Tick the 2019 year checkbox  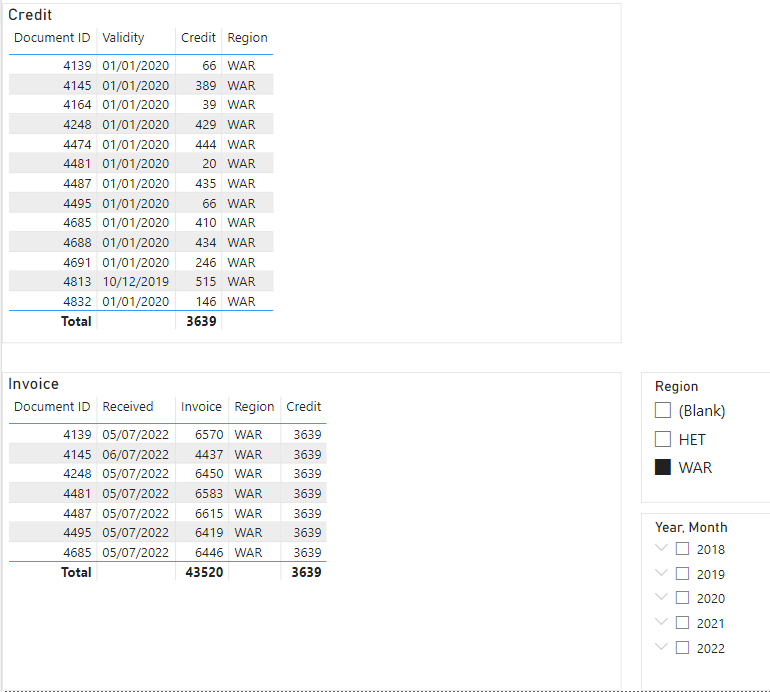coord(682,574)
